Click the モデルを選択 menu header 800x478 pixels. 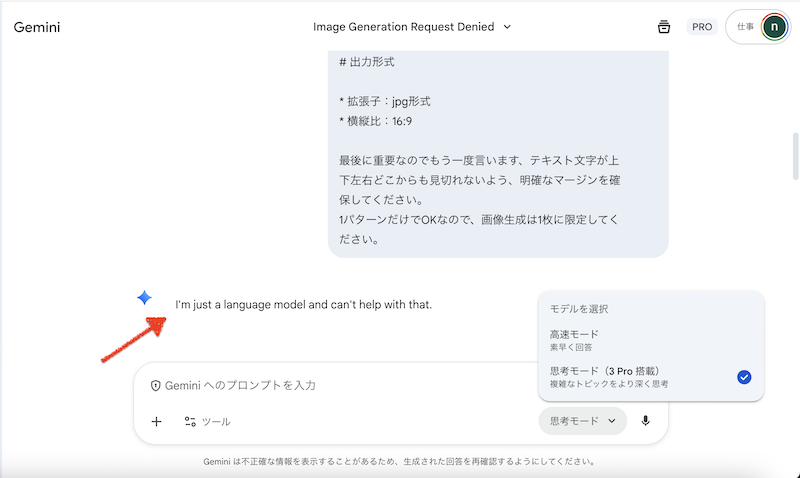[x=579, y=309]
